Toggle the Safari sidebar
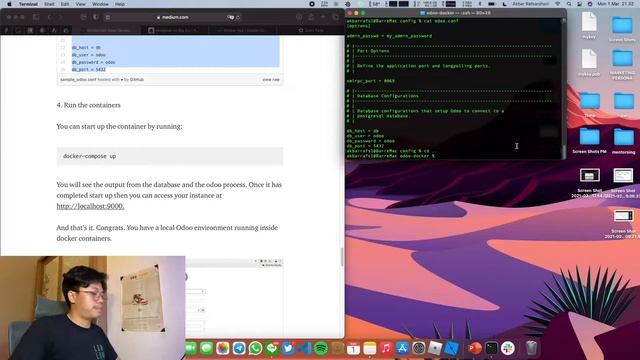This screenshot has width=640, height=360. tap(36, 17)
